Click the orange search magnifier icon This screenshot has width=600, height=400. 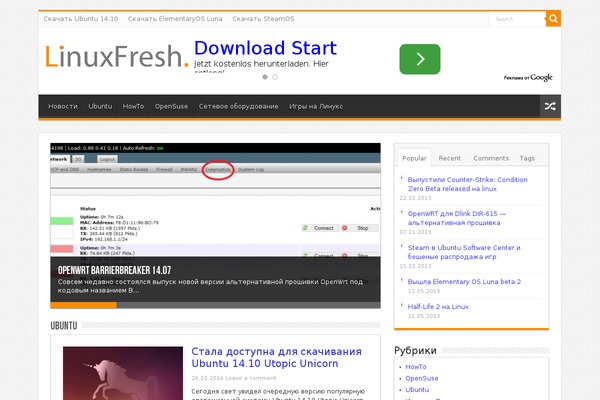(553, 19)
